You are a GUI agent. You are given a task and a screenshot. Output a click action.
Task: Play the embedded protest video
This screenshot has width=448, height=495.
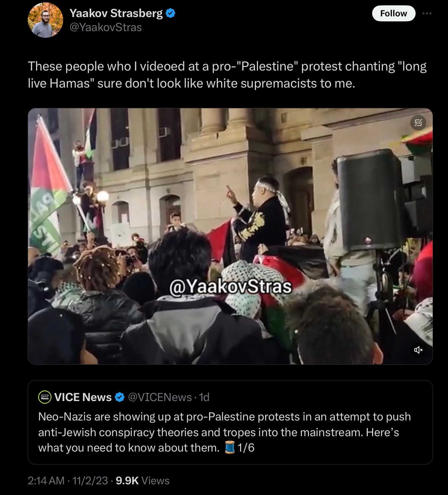click(230, 236)
